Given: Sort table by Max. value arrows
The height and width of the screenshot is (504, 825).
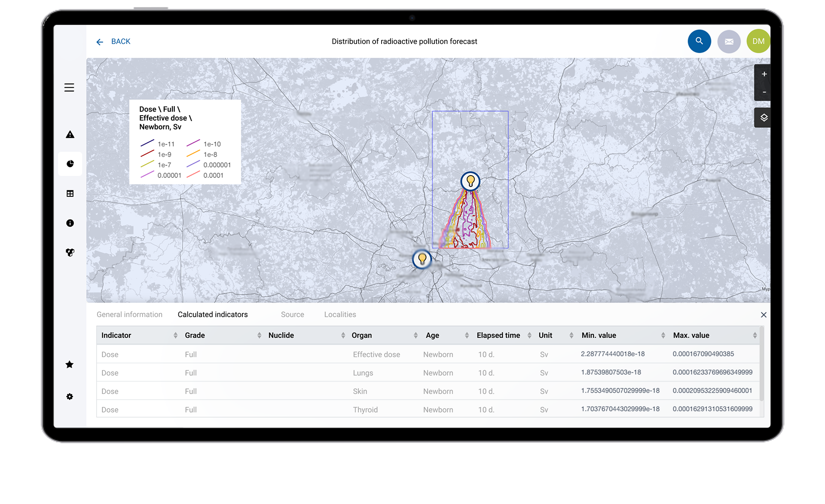Looking at the screenshot, I should [x=755, y=336].
